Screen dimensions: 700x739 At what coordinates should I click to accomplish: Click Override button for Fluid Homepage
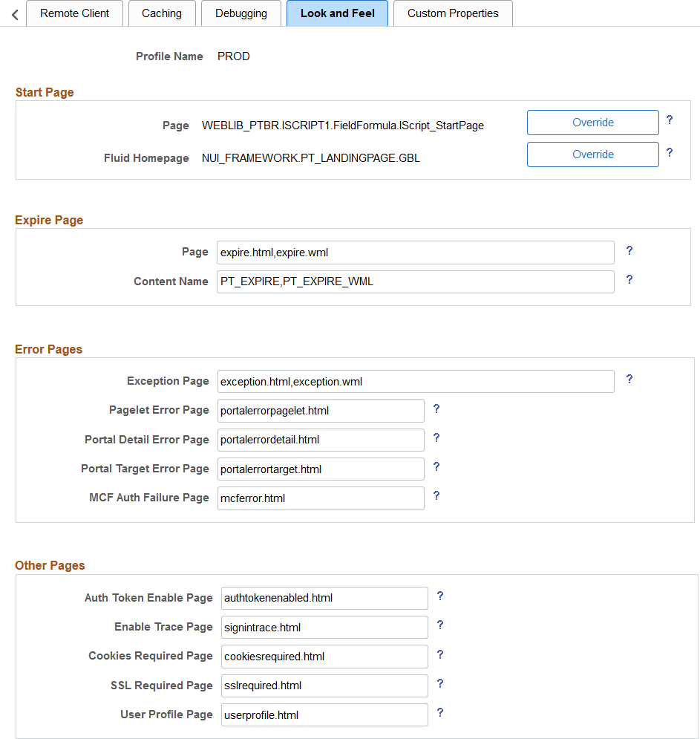click(592, 154)
